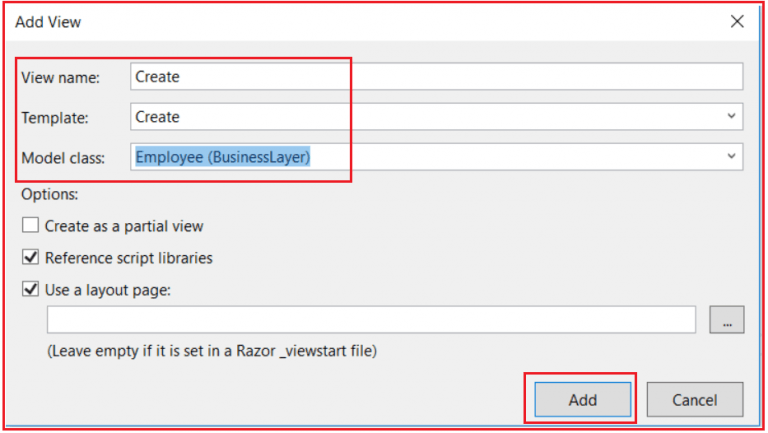This screenshot has height=433, width=768.
Task: Click the View name text field
Action: pyautogui.click(x=436, y=76)
